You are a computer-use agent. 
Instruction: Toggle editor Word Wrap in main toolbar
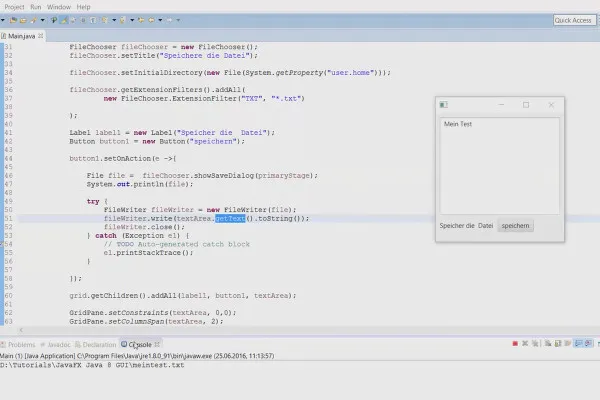point(73,20)
